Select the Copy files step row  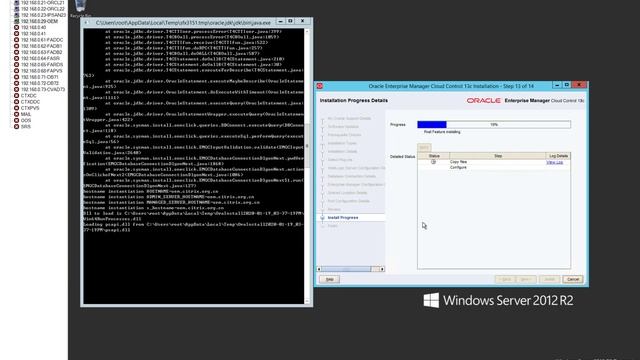494,162
